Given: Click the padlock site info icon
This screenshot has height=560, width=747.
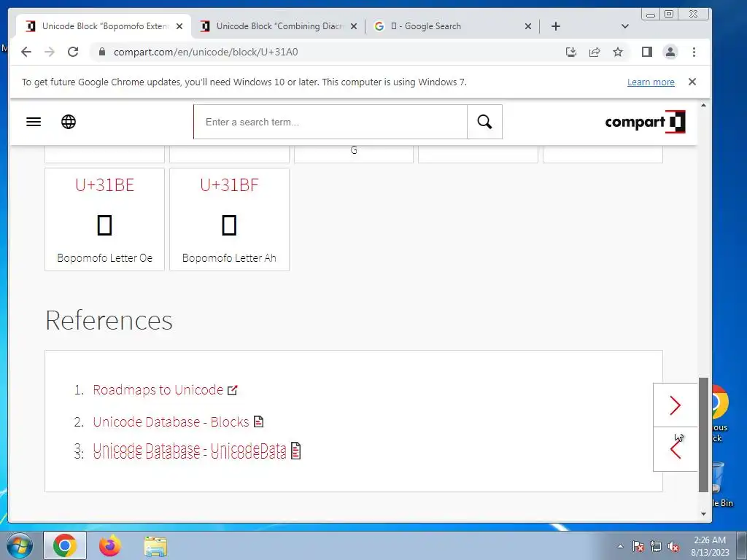Looking at the screenshot, I should [101, 52].
